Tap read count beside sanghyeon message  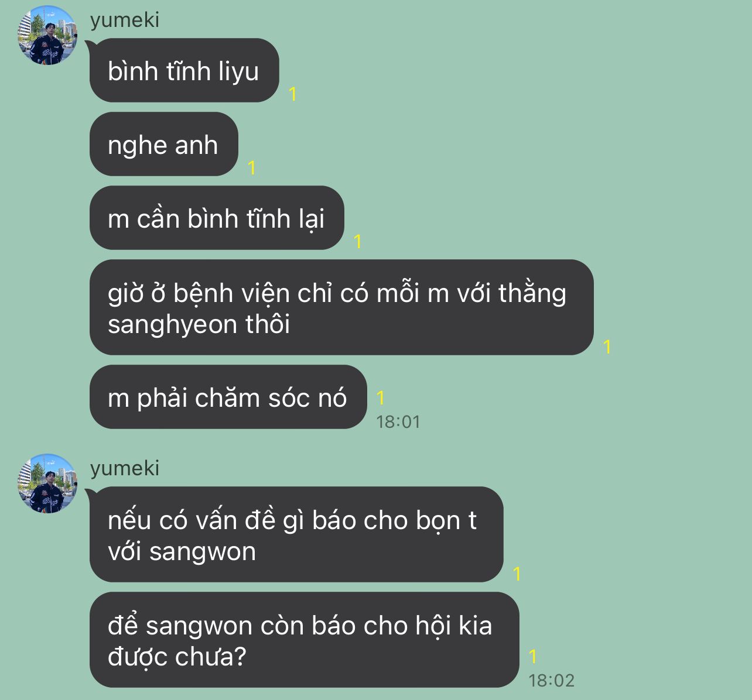[607, 347]
